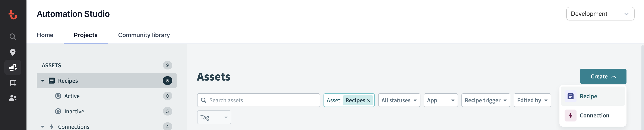
Task: Switch to the Community library tab
Action: 143,35
